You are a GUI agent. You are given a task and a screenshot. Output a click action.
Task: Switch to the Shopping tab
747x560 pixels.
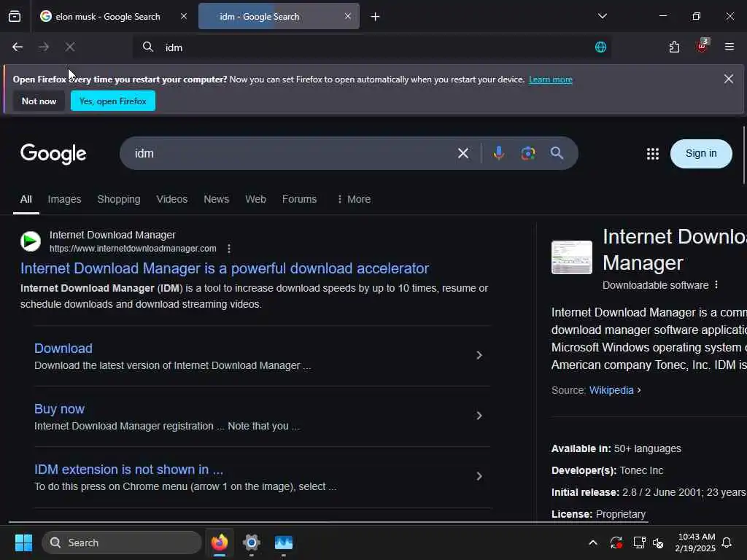pos(119,199)
